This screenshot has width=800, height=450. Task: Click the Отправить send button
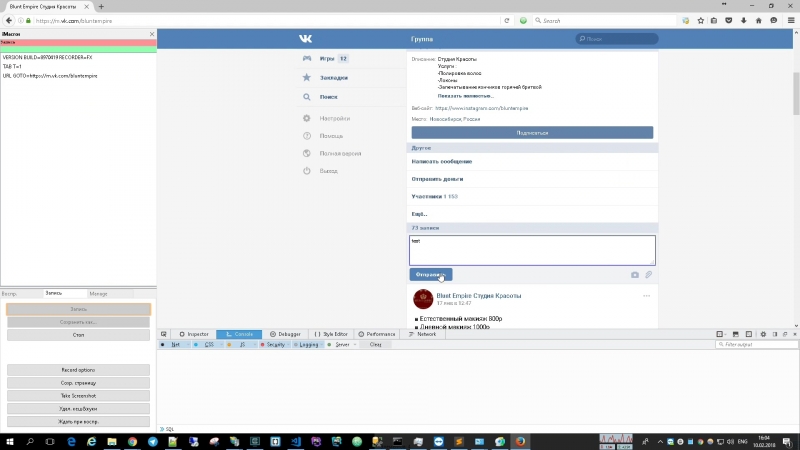[431, 274]
